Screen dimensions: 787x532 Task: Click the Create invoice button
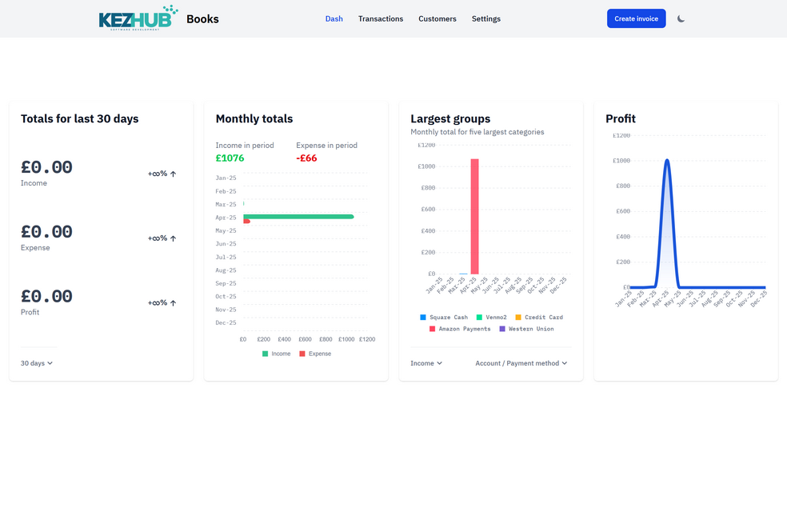636,18
